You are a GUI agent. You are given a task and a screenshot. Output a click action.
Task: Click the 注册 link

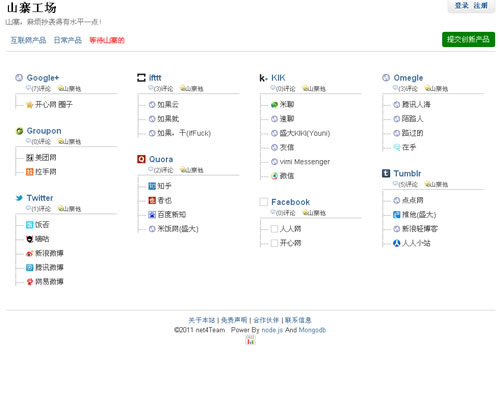pyautogui.click(x=481, y=6)
